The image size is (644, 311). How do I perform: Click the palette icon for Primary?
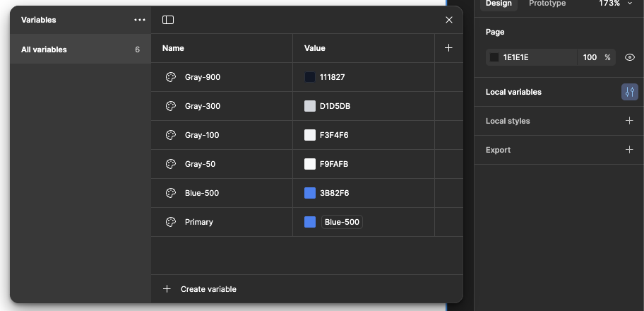point(171,222)
